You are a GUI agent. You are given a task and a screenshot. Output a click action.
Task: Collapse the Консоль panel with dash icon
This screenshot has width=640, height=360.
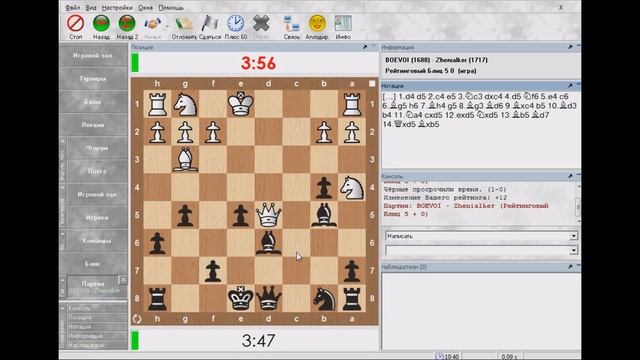click(578, 175)
